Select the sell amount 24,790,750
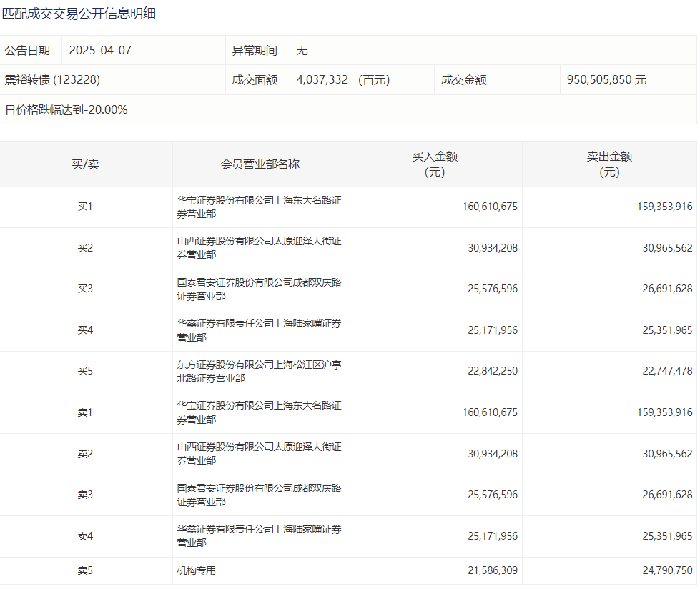700x594 pixels. (664, 570)
